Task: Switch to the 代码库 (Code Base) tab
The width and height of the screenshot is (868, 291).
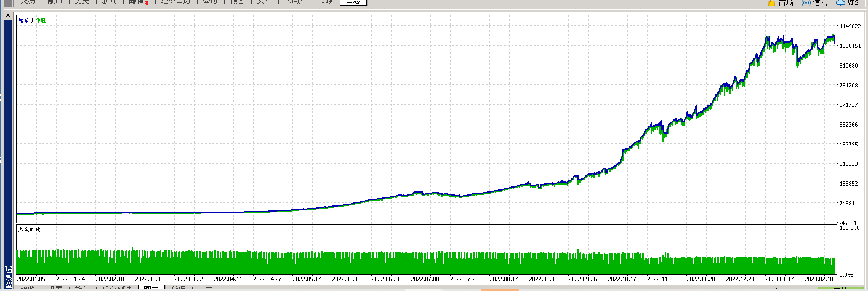Action: 294,2
